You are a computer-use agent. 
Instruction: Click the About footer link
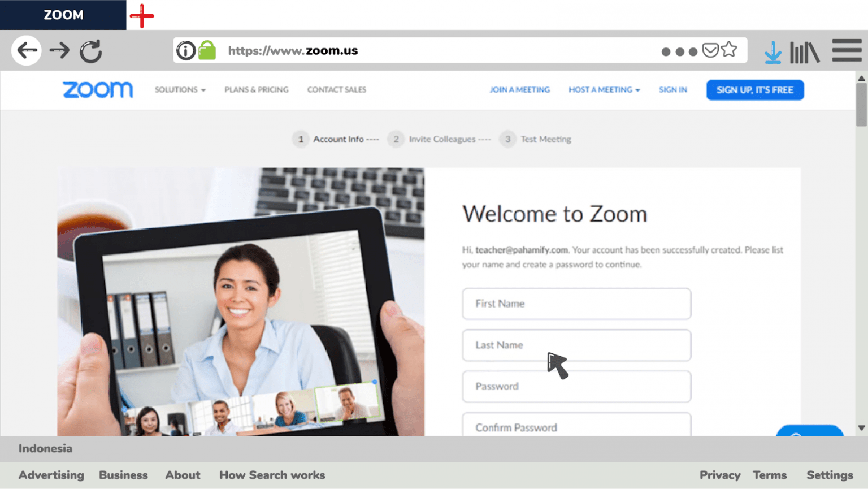pos(183,475)
